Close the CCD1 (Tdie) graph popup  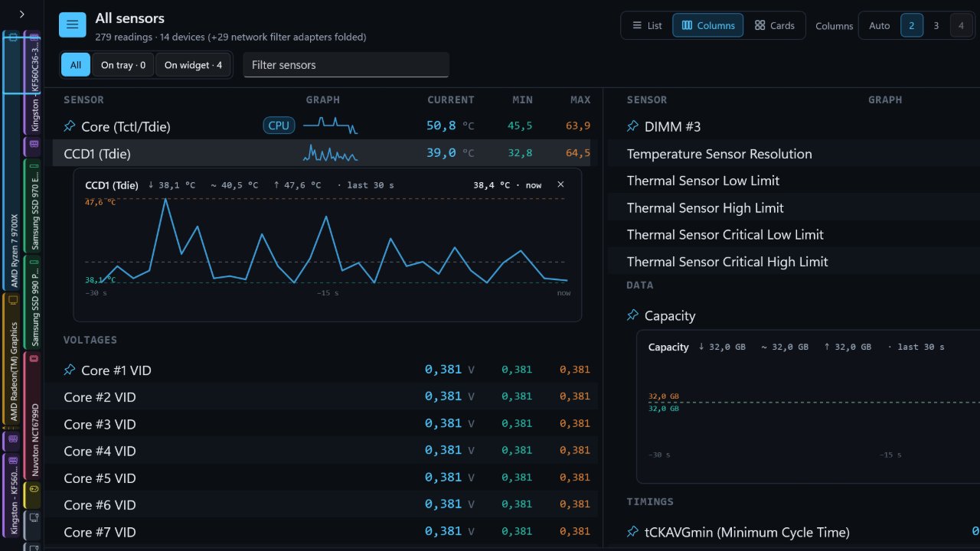click(x=560, y=184)
